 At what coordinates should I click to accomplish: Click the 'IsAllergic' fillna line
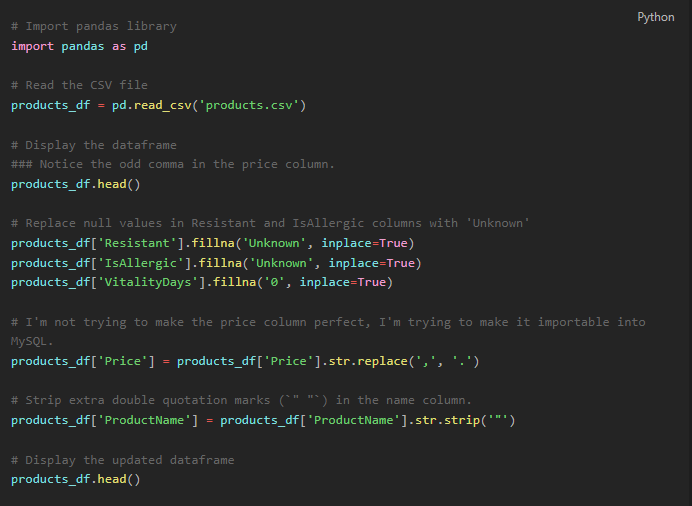point(216,263)
